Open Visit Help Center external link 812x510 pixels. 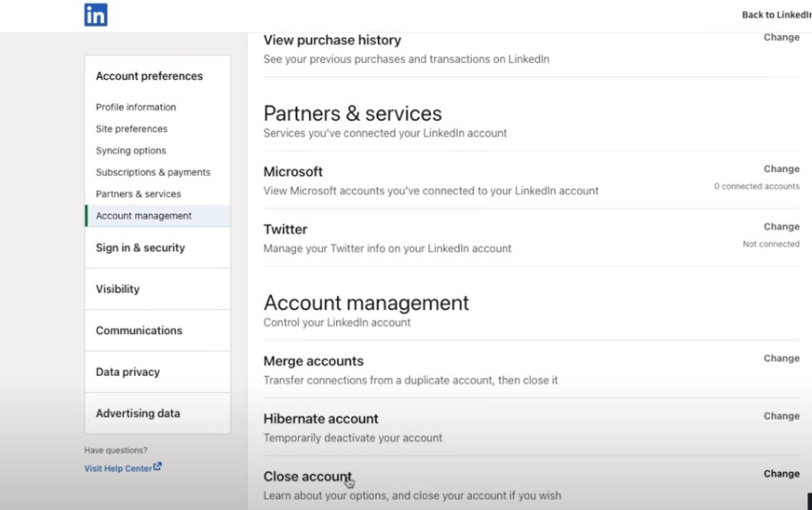pyautogui.click(x=122, y=468)
